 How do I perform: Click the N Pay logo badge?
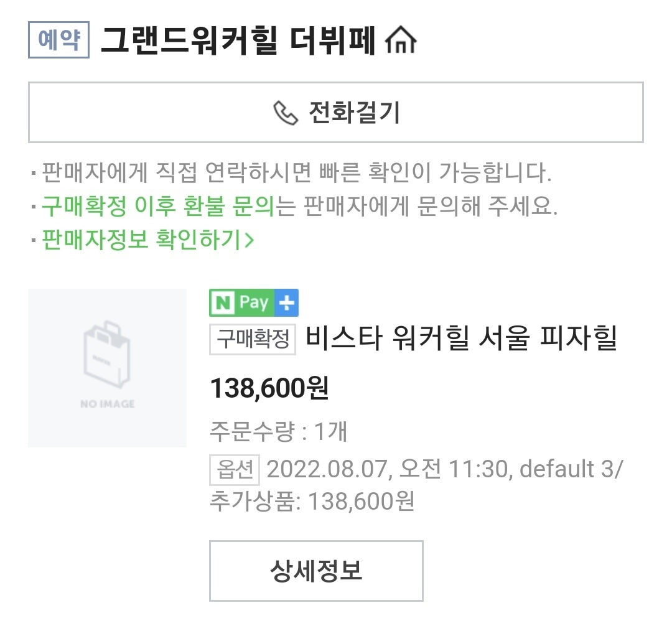242,303
